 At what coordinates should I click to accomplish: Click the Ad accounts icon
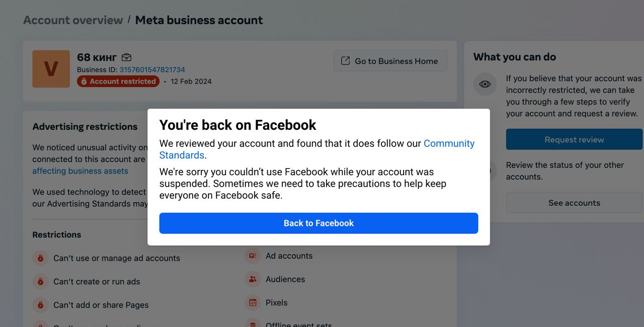253,256
